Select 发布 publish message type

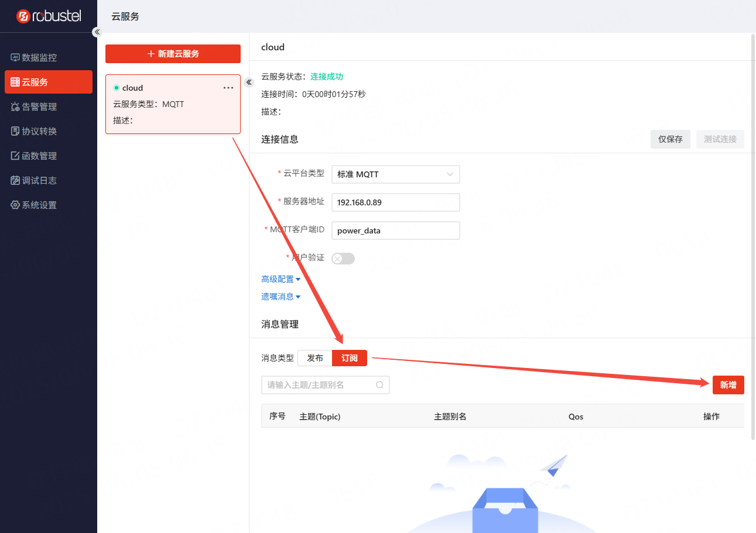click(315, 358)
